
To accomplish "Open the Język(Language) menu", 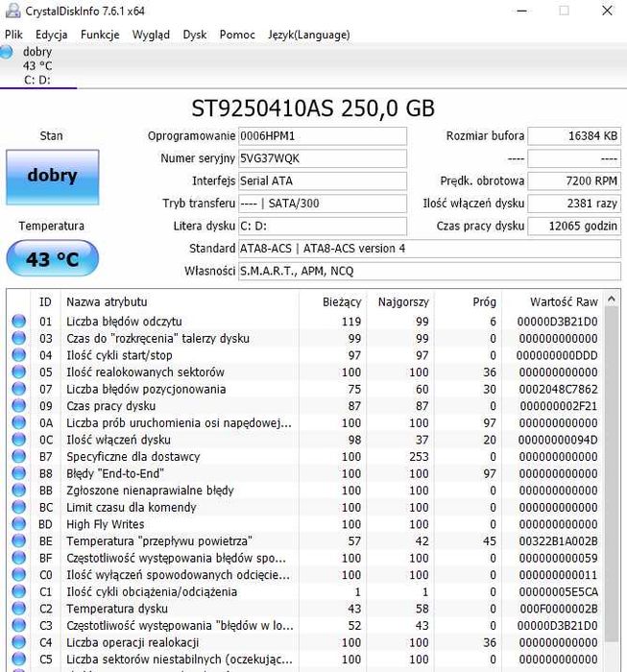I will click(308, 35).
